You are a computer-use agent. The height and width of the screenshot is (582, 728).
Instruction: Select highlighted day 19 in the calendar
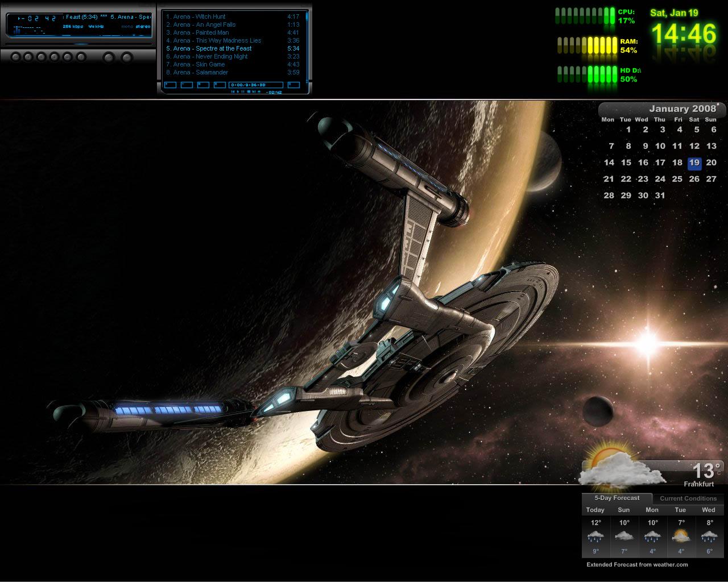(694, 163)
